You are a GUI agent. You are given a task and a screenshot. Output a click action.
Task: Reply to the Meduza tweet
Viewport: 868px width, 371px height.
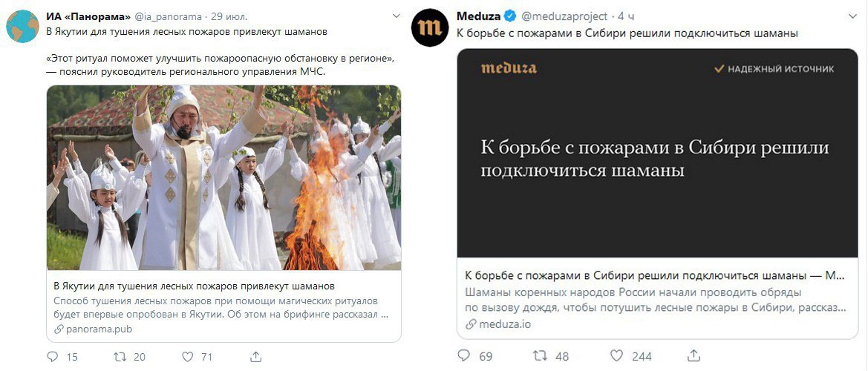465,355
